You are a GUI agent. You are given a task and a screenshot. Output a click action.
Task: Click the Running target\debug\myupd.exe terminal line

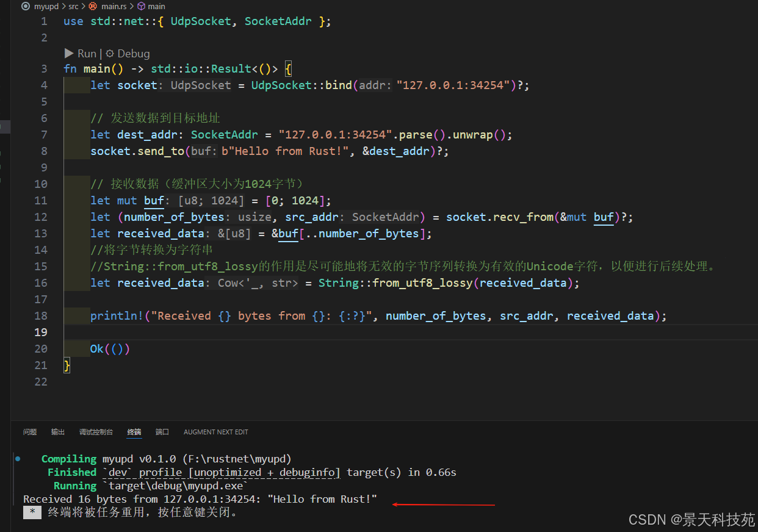tap(151, 486)
